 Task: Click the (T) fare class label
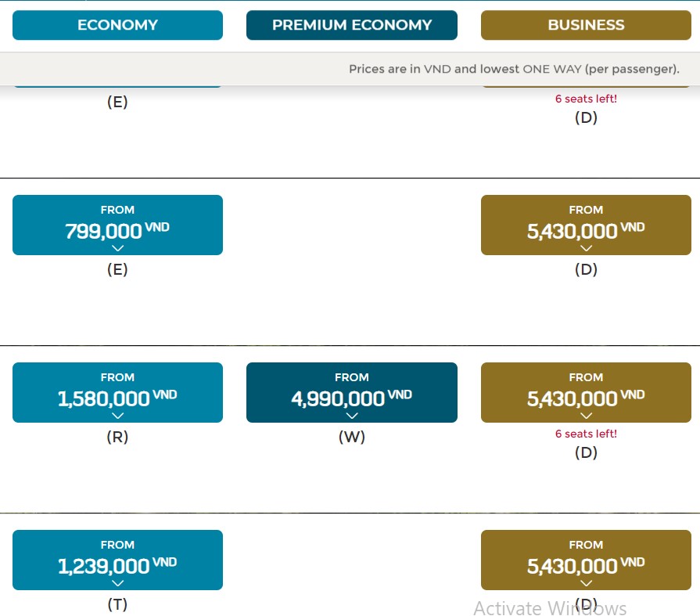click(x=117, y=605)
